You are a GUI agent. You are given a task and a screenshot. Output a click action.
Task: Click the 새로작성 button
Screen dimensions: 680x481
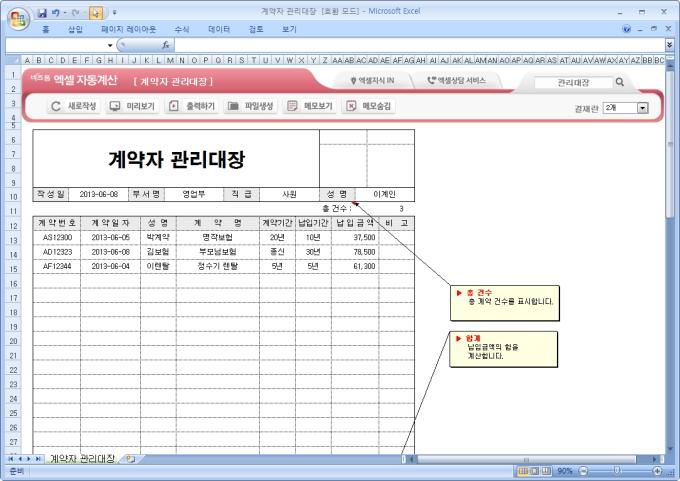74,106
